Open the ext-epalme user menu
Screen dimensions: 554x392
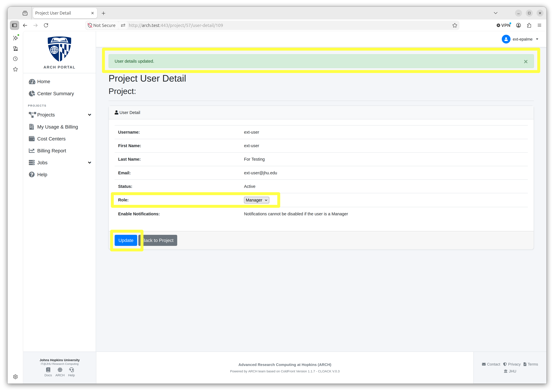tap(520, 39)
